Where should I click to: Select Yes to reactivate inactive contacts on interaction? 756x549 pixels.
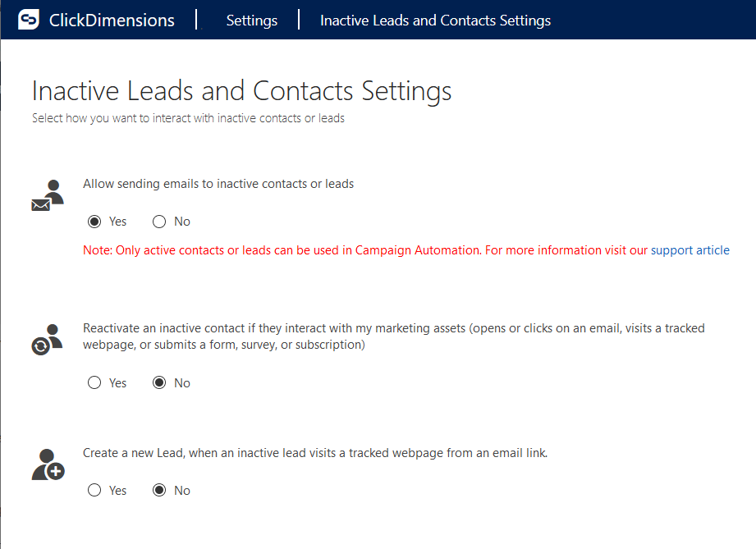click(x=94, y=382)
